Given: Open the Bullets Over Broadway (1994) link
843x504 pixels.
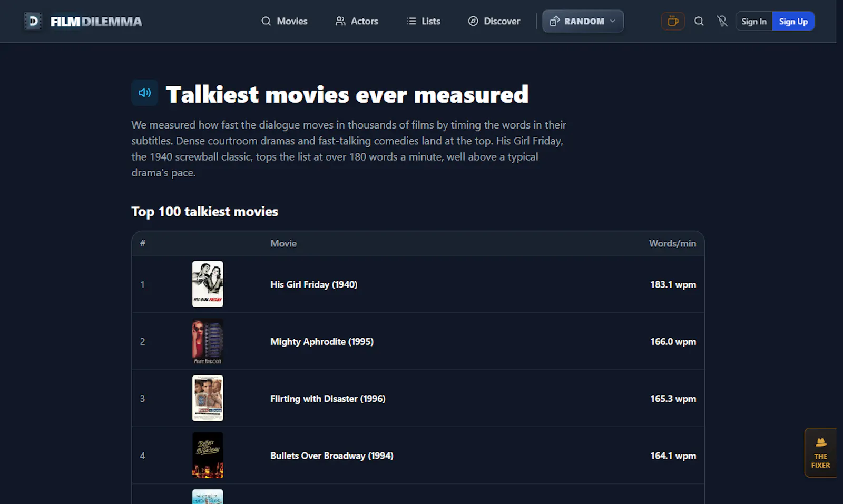Looking at the screenshot, I should point(332,456).
